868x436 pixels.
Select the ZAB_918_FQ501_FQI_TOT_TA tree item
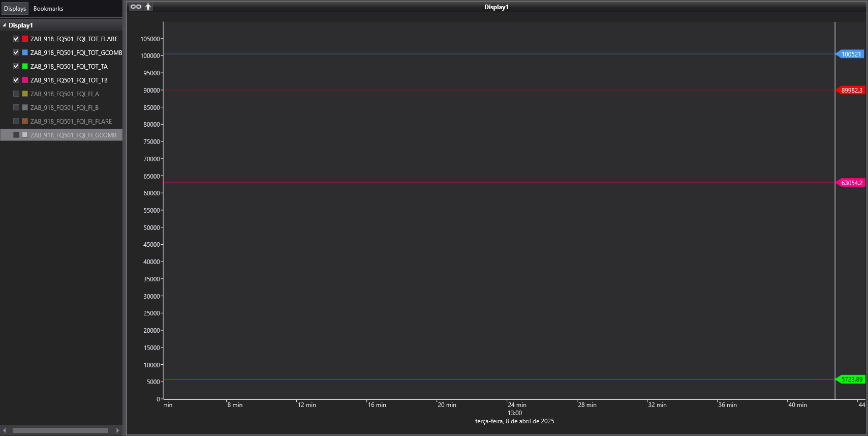click(69, 66)
